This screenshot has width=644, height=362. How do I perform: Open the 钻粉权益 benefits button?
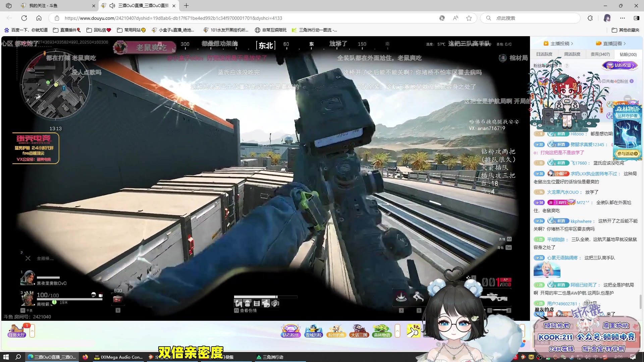(x=620, y=65)
